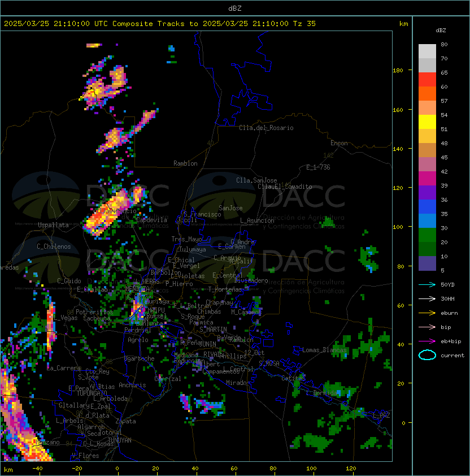Click the eb+bip magenta arrow legend icon

coord(427,341)
